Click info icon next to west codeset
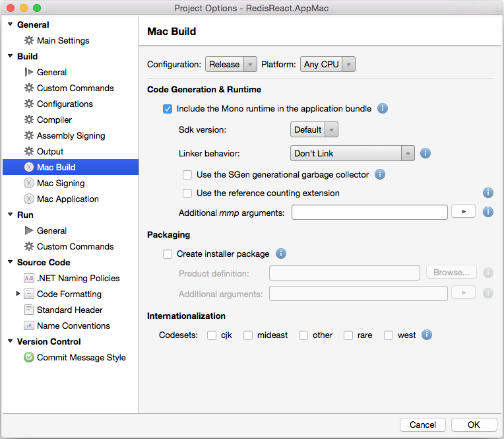The height and width of the screenshot is (439, 504). pos(427,335)
